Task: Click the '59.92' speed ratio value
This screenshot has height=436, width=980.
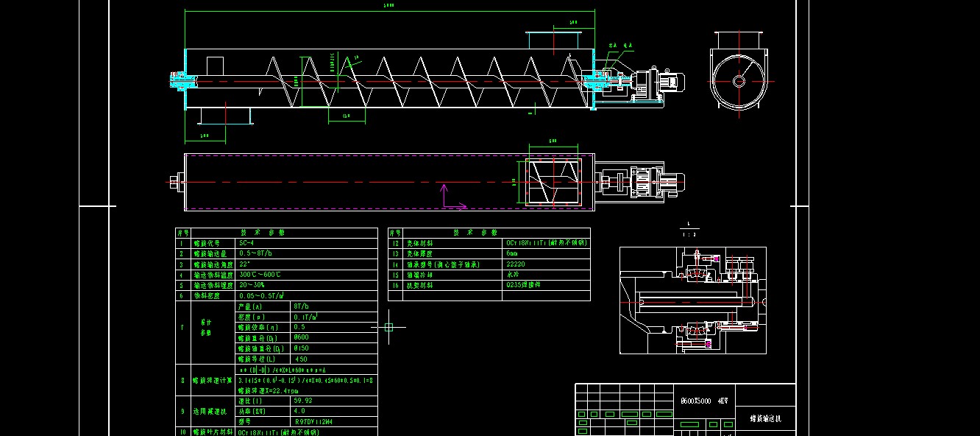Action: coord(303,401)
